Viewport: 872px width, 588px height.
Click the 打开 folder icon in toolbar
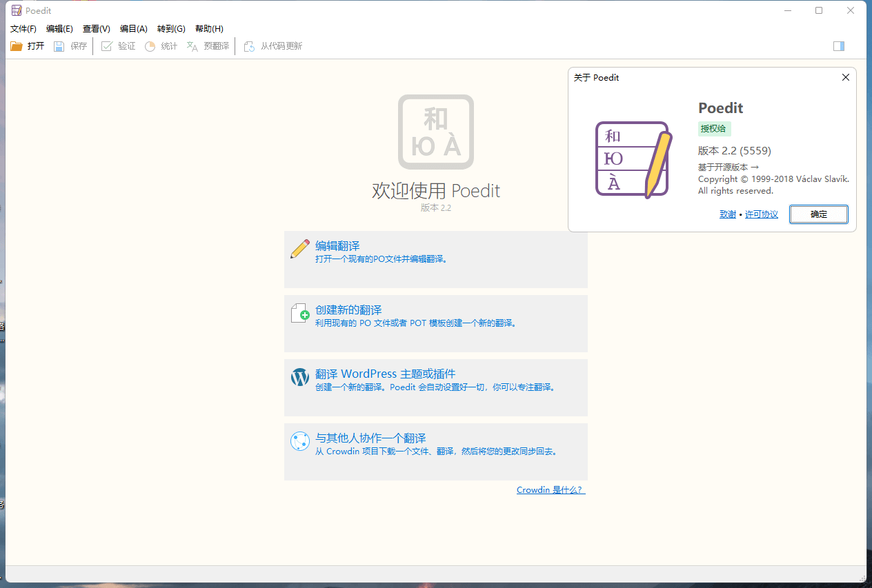click(x=17, y=46)
